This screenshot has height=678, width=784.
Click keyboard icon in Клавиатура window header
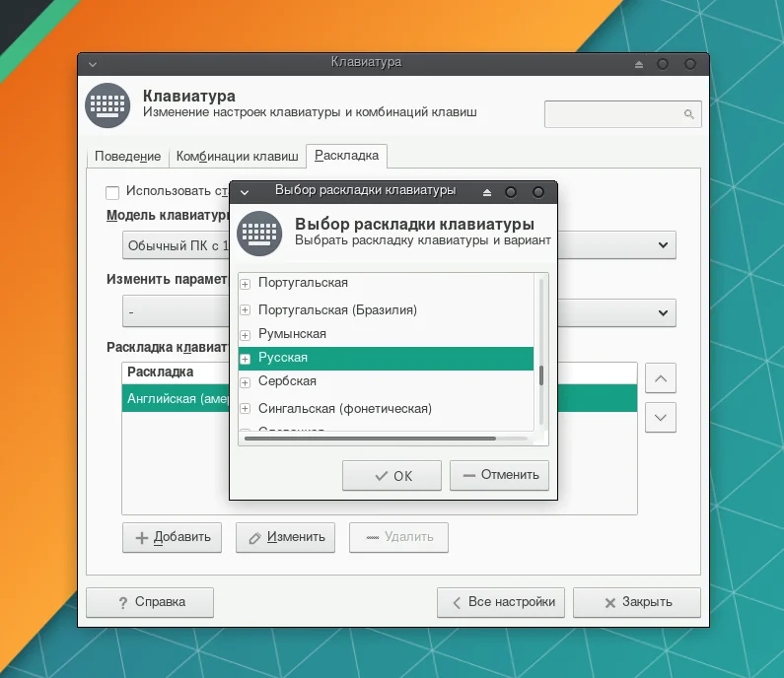(107, 105)
